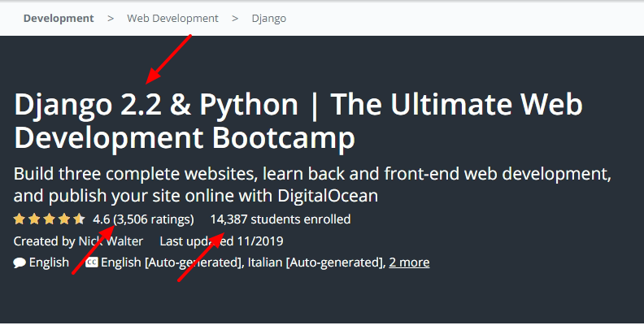This screenshot has width=644, height=334.
Task: Open the Django breadcrumb category
Action: pyautogui.click(x=268, y=19)
